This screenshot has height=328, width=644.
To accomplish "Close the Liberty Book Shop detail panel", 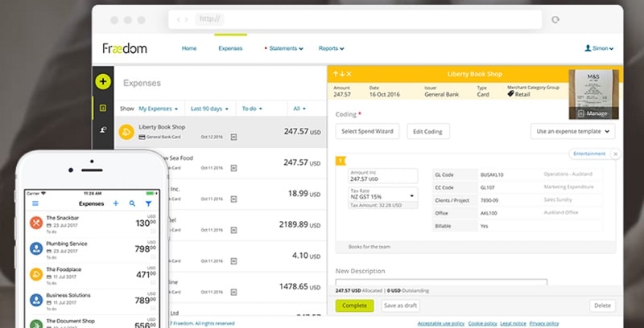I will click(x=349, y=74).
